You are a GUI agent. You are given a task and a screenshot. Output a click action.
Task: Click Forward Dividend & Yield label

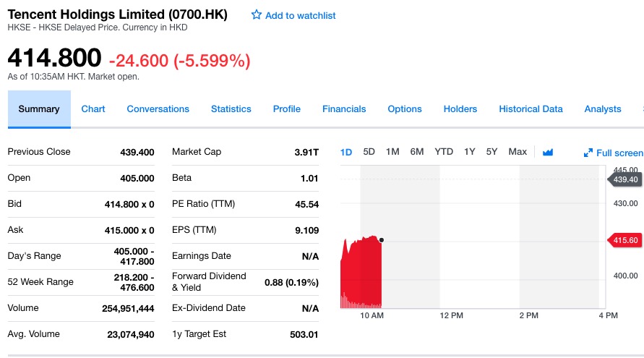209,281
